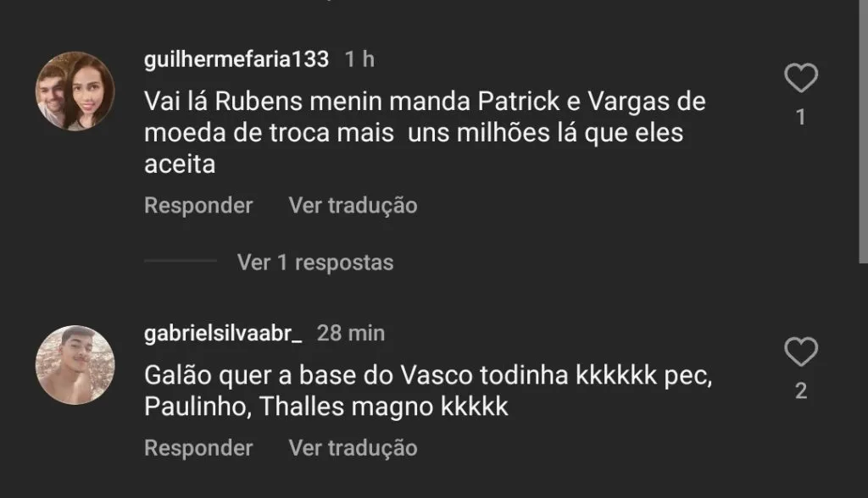Reply to the Rubens menin comment

pos(198,205)
